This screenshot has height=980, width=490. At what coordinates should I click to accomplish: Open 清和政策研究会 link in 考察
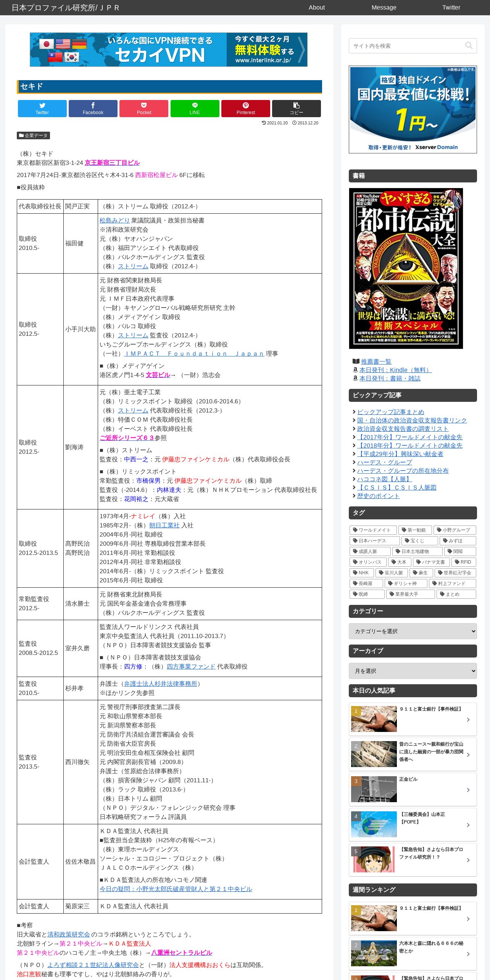69,934
